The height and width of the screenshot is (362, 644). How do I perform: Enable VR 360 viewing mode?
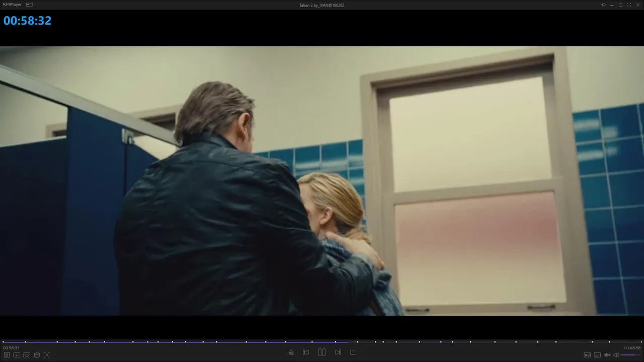27,355
